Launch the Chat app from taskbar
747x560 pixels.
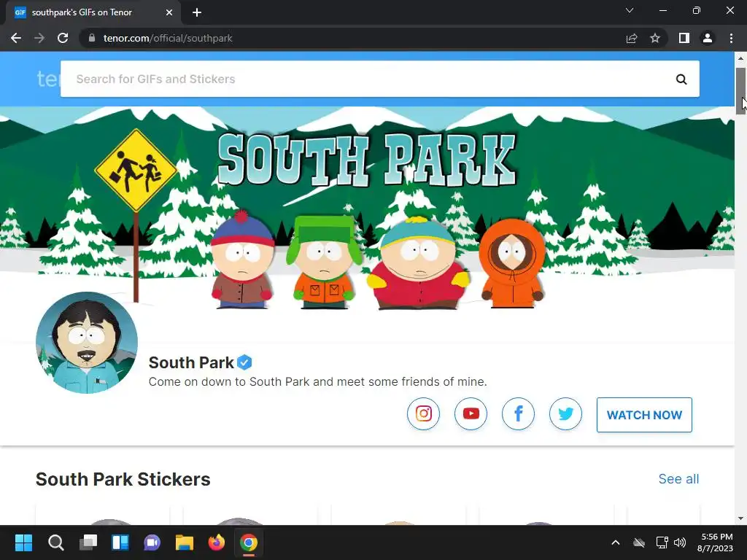152,542
